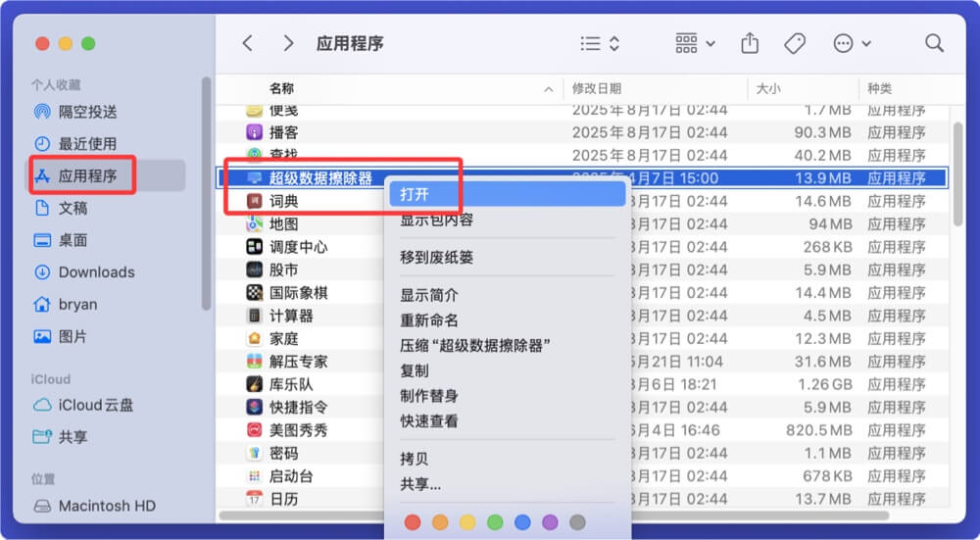
Task: Open the 播客 Podcasts app icon
Action: 254,132
